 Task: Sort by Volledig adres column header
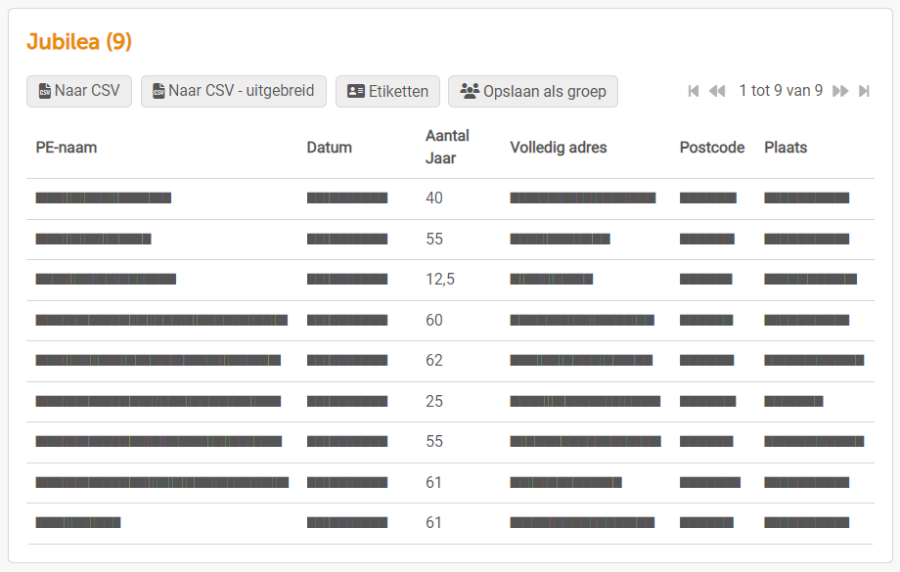tap(558, 147)
